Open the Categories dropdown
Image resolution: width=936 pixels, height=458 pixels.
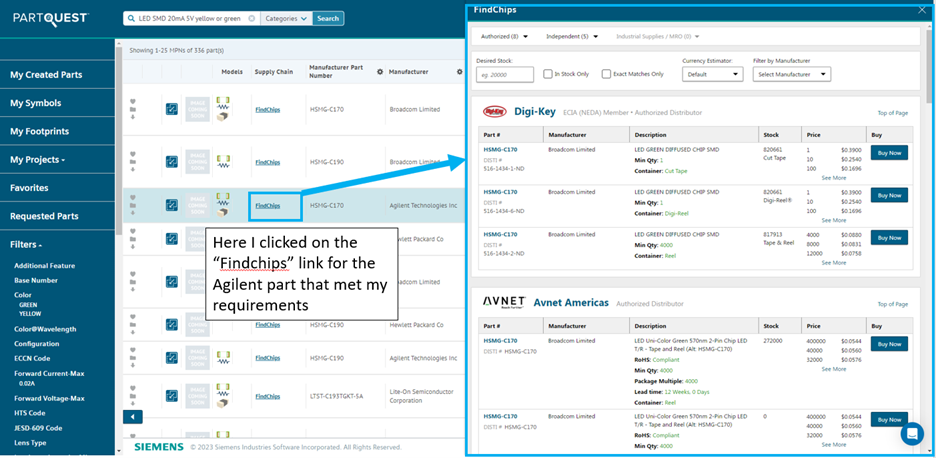click(287, 19)
